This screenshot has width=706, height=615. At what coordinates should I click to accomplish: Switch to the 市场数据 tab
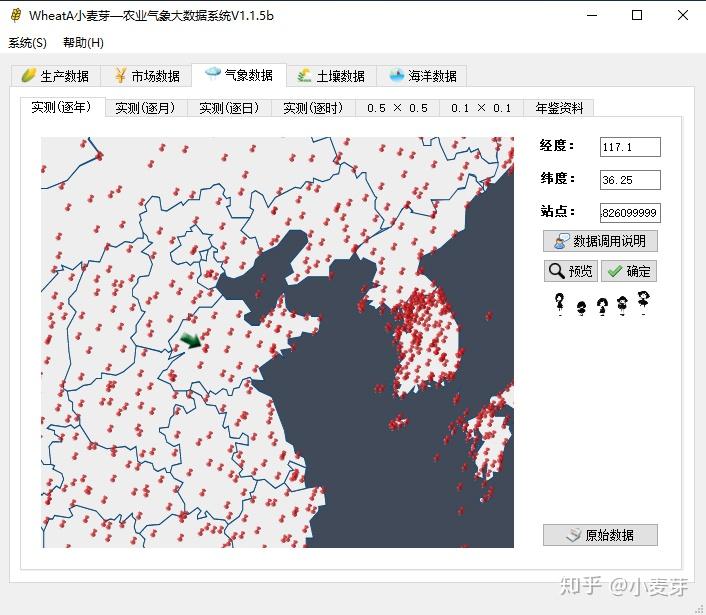(x=146, y=76)
